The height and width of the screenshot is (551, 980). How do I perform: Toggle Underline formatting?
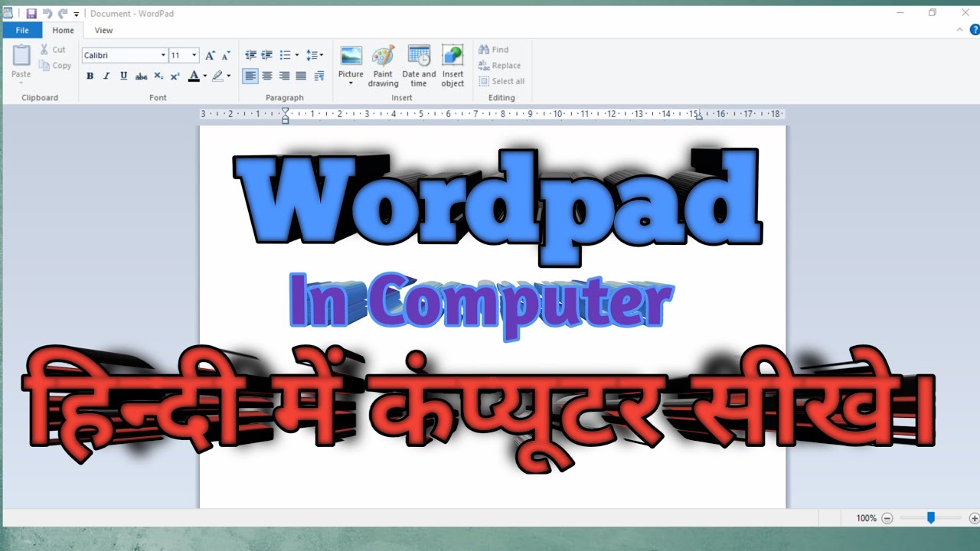(123, 76)
